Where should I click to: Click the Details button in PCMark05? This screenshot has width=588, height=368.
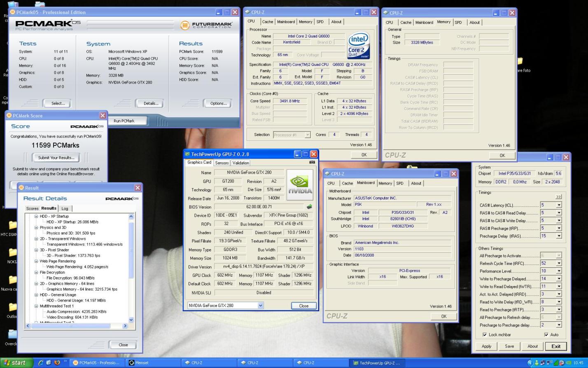pos(151,103)
